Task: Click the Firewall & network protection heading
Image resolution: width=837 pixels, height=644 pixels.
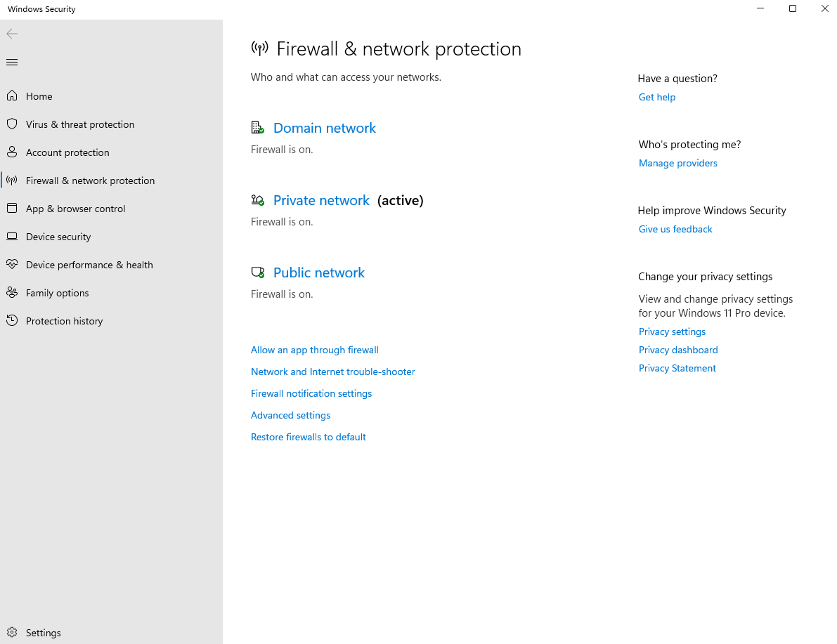Action: [x=398, y=49]
